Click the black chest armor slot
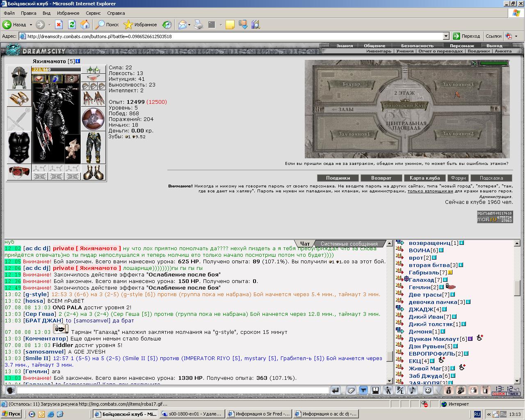 click(x=19, y=147)
